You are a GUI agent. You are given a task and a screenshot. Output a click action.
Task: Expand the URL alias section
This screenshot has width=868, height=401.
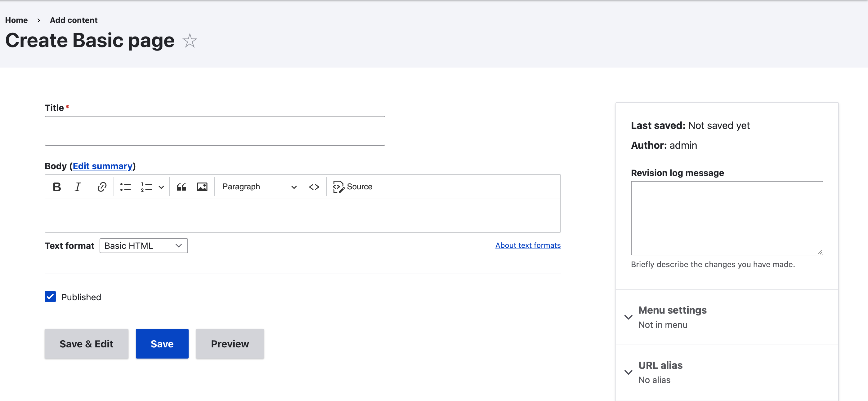(x=660, y=365)
